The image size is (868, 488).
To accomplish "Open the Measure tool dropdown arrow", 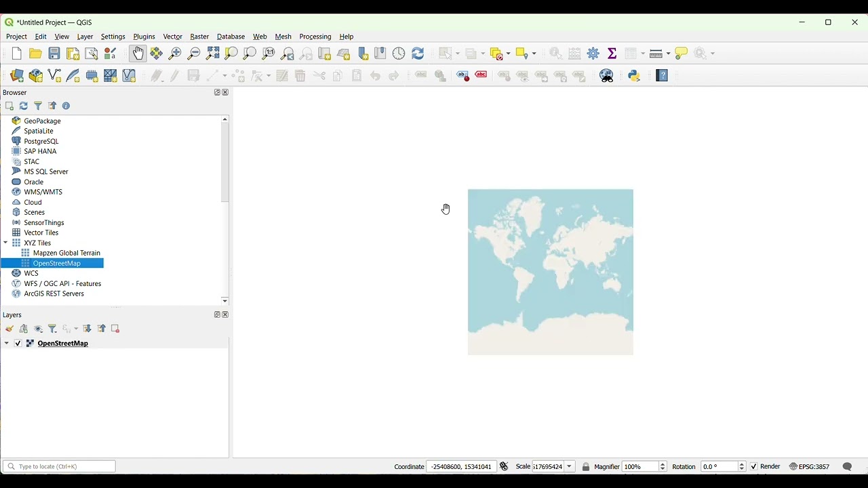I will tap(669, 54).
